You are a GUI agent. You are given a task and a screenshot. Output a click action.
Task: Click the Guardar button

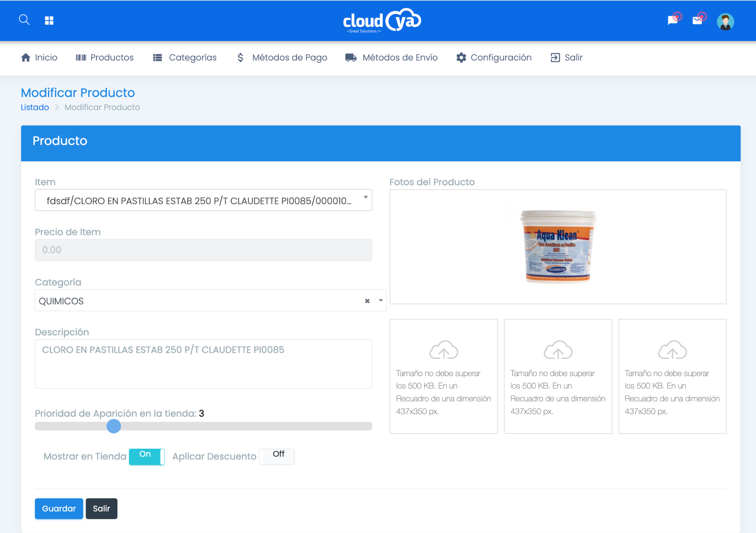coord(59,509)
